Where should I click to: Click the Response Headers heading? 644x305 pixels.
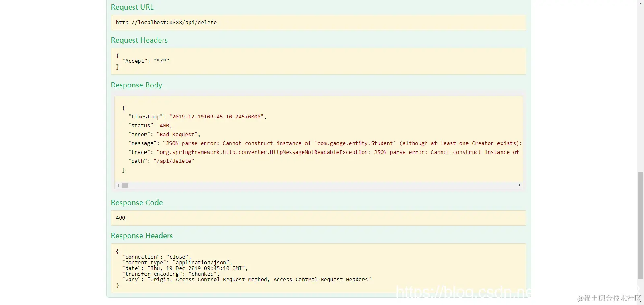pos(142,236)
